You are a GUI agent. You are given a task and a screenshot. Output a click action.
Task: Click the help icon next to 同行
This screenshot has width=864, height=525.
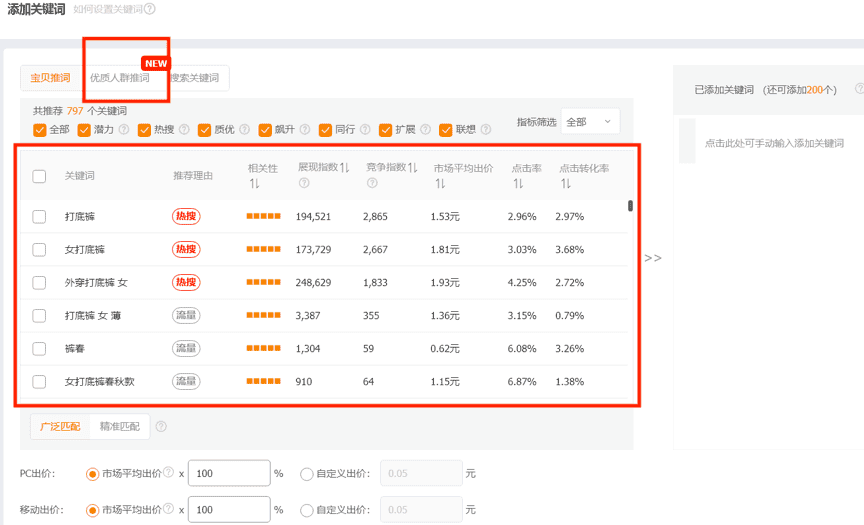pyautogui.click(x=365, y=129)
